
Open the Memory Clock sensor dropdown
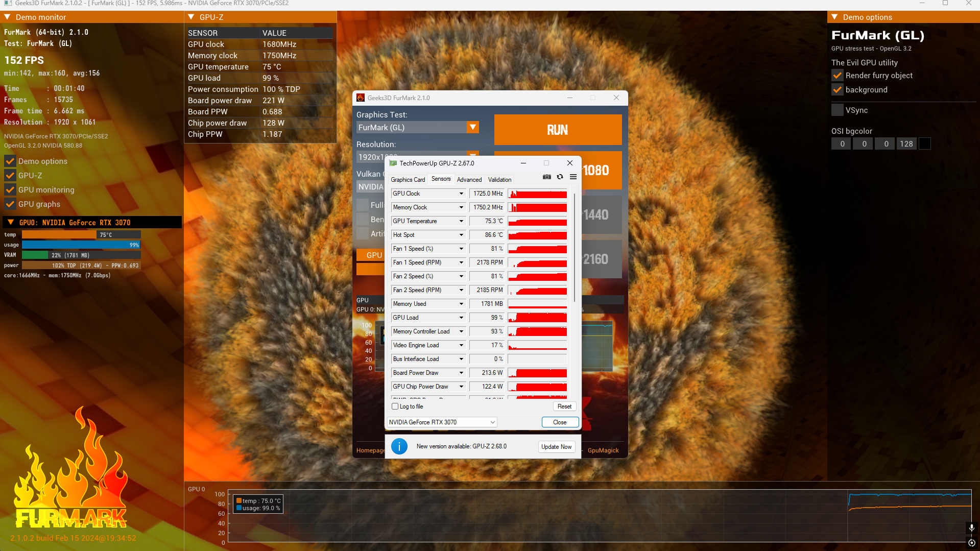tap(461, 207)
